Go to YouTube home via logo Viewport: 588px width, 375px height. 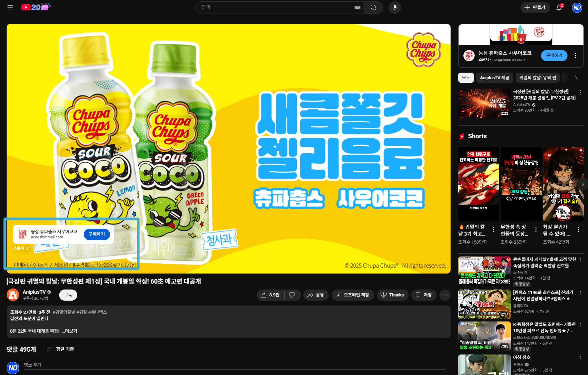tap(36, 7)
